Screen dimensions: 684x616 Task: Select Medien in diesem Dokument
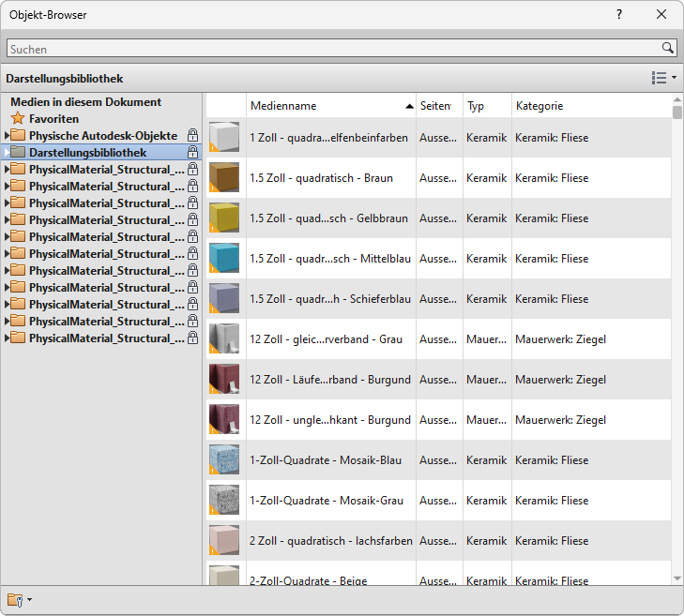click(86, 102)
